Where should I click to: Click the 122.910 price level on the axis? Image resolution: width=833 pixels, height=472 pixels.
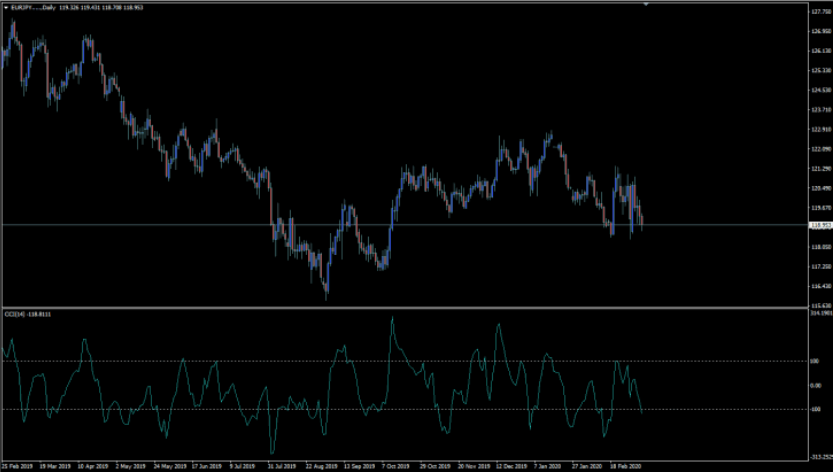819,129
